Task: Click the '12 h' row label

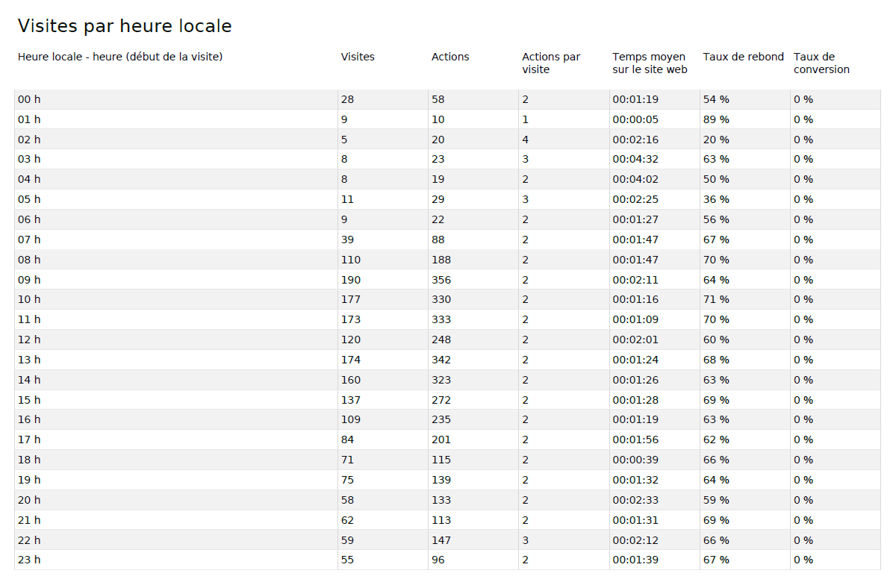Action: [x=29, y=340]
